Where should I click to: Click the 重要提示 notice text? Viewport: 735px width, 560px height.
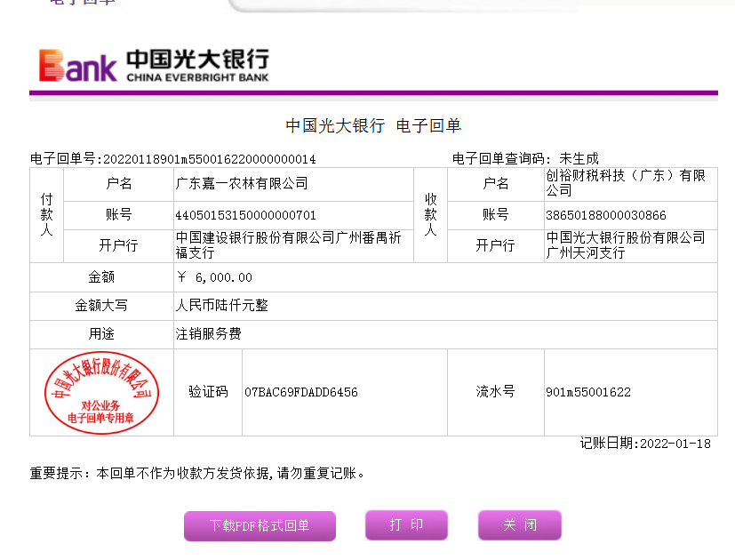click(x=197, y=473)
